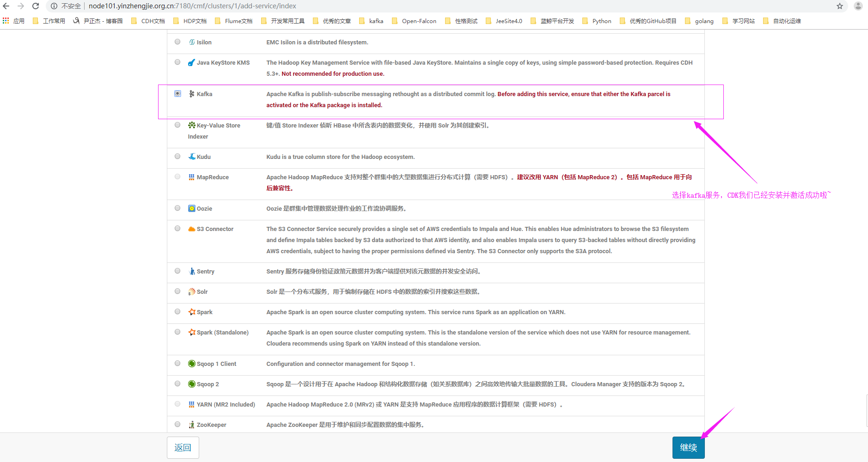Click the Solr service icon

192,292
